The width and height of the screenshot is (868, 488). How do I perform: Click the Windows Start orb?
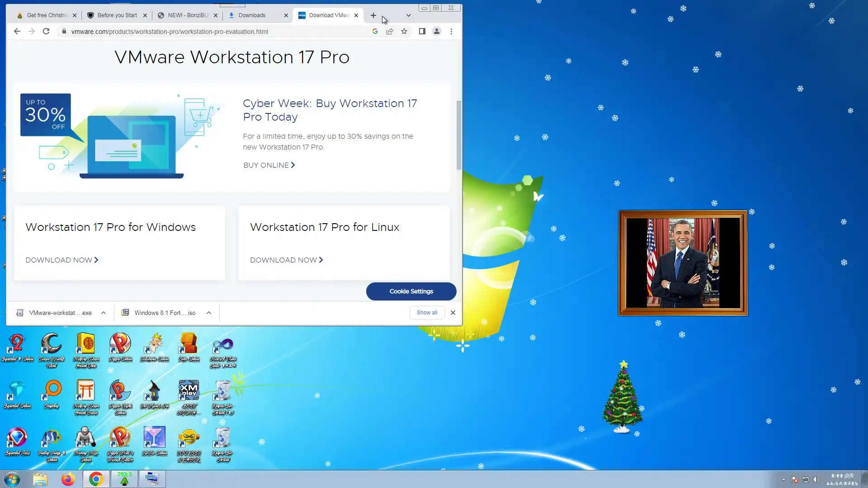tap(12, 479)
